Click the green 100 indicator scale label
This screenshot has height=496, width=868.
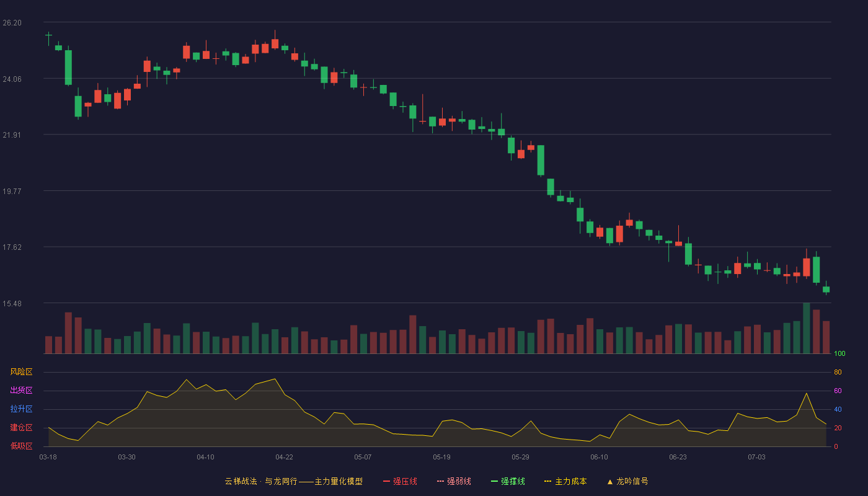coord(839,354)
